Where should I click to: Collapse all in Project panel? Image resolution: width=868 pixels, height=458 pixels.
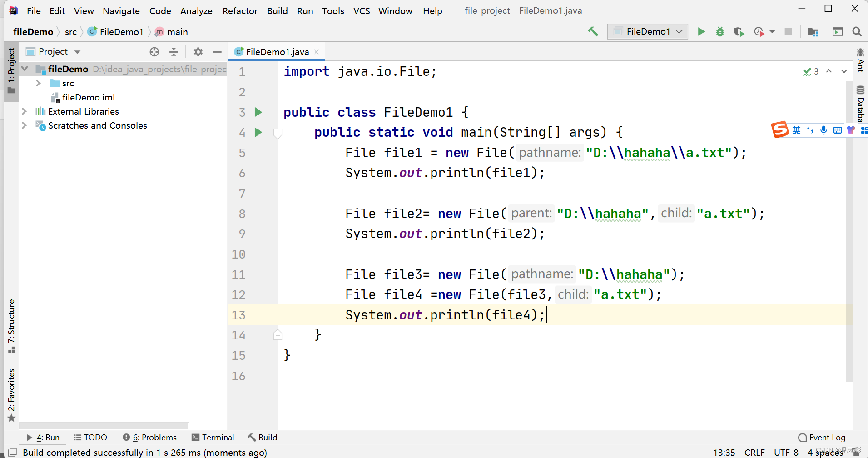pos(174,52)
